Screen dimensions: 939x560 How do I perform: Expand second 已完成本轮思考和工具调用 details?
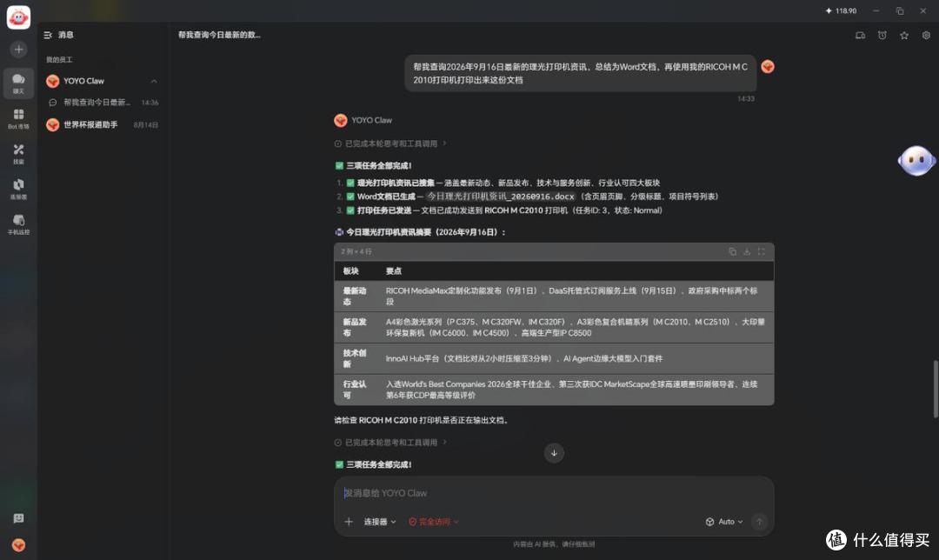(x=390, y=443)
